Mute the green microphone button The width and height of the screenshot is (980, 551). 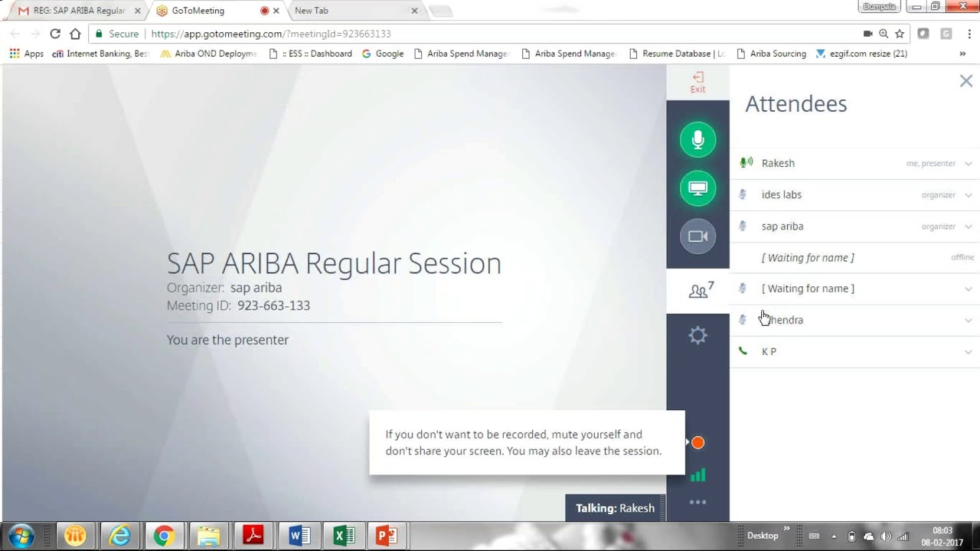(697, 139)
